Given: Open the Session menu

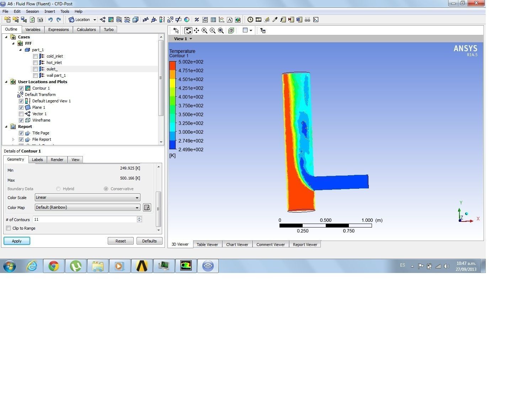Looking at the screenshot, I should point(32,11).
